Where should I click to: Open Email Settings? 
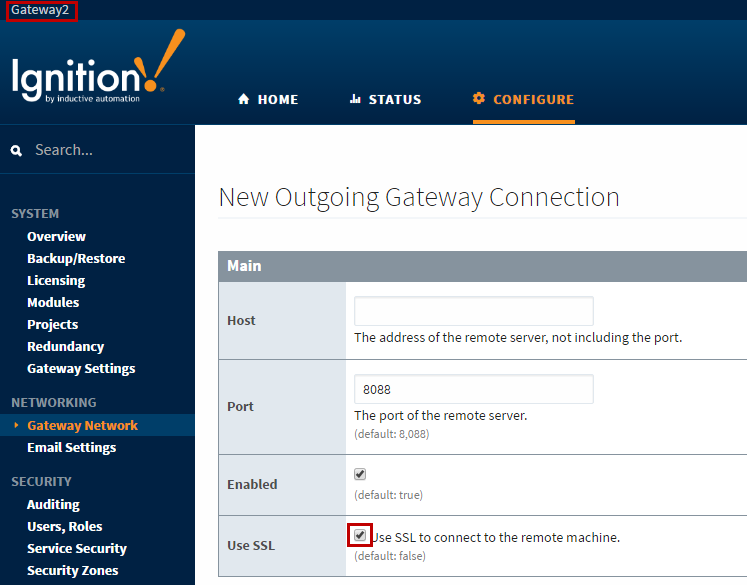click(x=71, y=448)
